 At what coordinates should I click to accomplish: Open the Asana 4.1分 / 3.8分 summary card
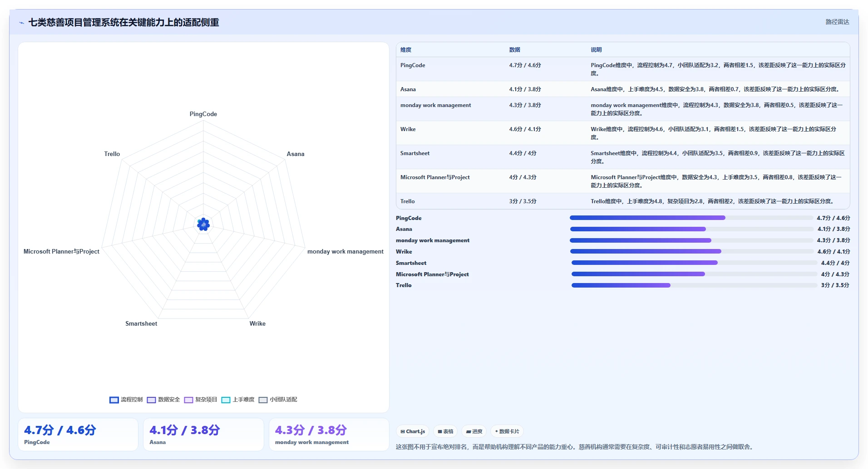click(x=203, y=435)
